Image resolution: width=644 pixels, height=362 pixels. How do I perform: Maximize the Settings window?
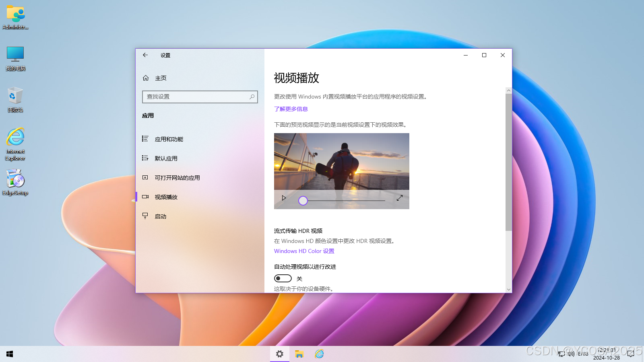484,55
